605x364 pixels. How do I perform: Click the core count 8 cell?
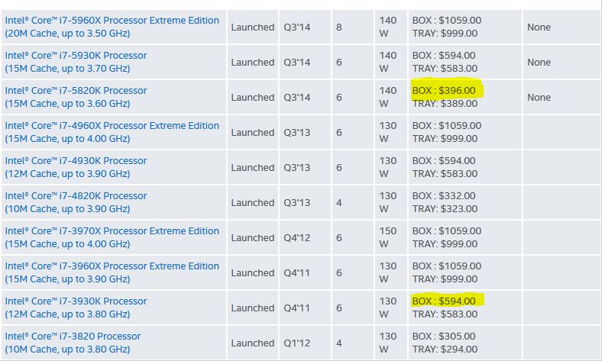(x=339, y=27)
